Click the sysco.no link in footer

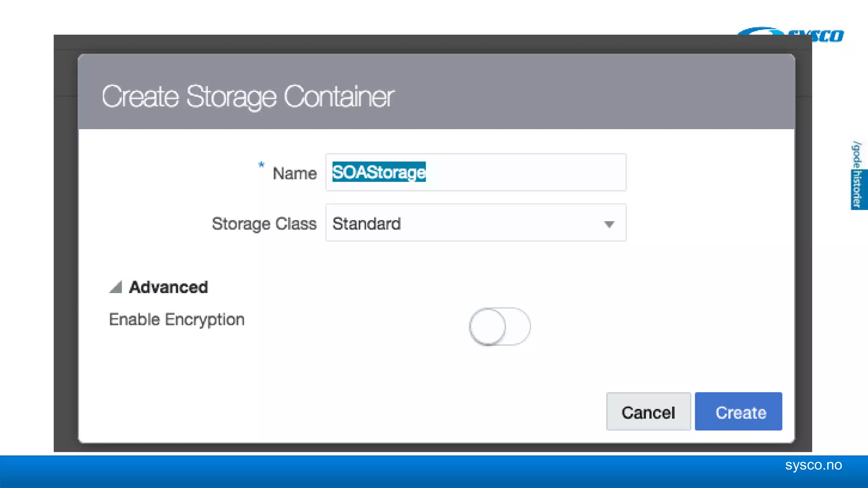pos(813,465)
